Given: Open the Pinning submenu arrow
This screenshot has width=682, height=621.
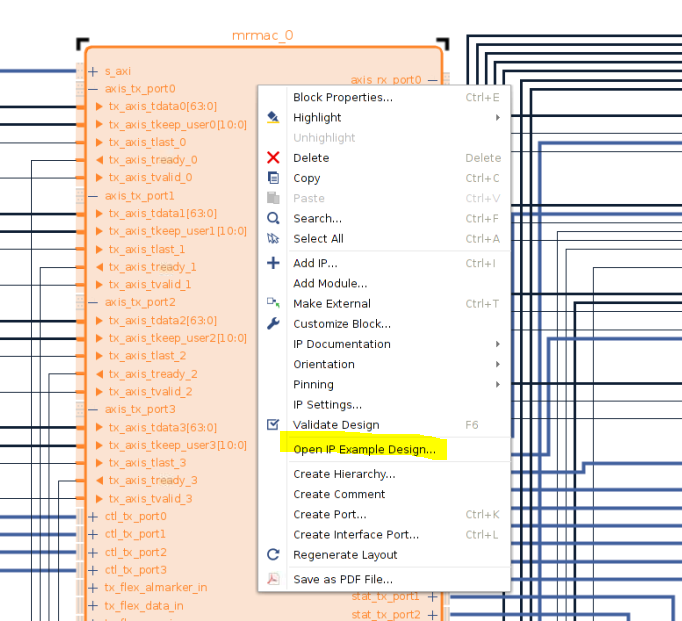Looking at the screenshot, I should pos(497,384).
